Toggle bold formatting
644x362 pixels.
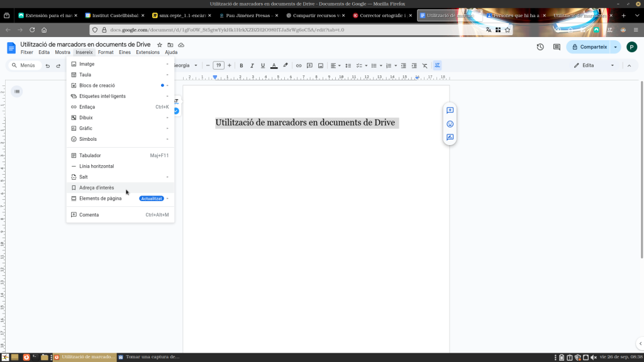click(241, 65)
